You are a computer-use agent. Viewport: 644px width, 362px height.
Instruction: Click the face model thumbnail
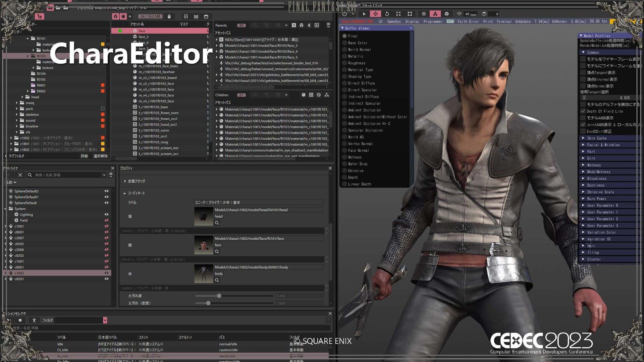click(x=204, y=245)
